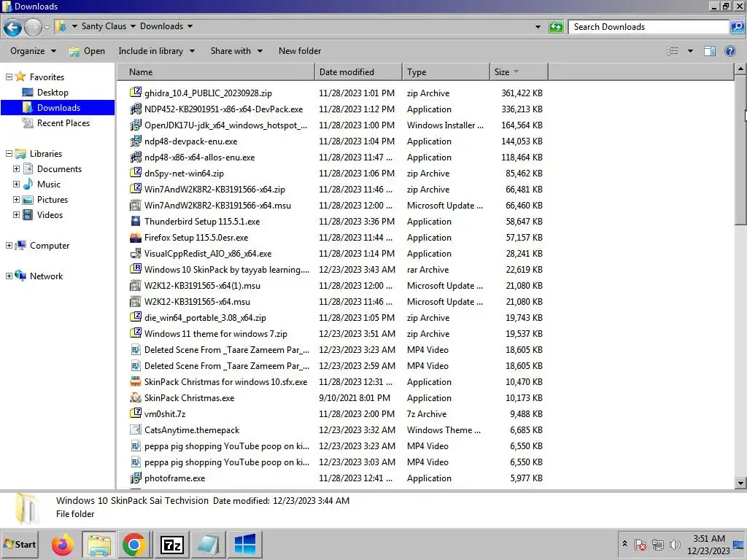Select Thunderbird Setup 115.5.1.exe icon
This screenshot has width=747, height=560.
(136, 222)
